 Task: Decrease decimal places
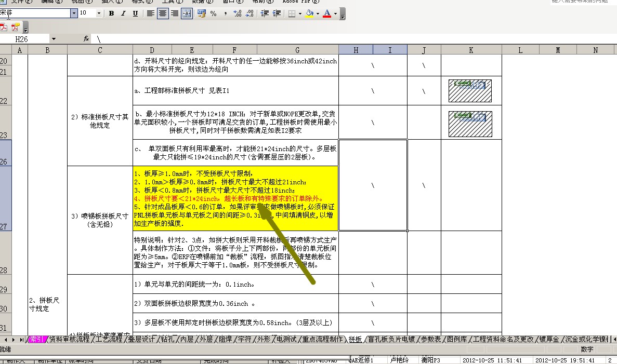tap(250, 14)
